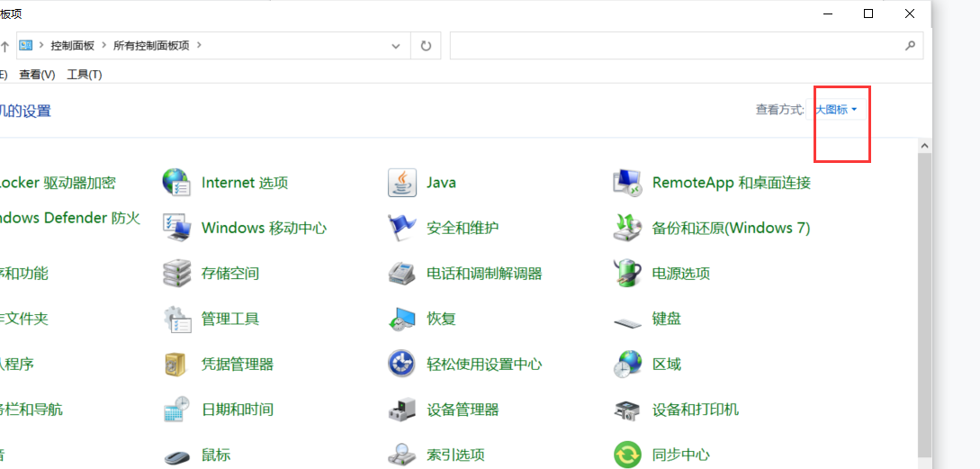
Task: Open the 同步中心 green sync icon
Action: (627, 455)
